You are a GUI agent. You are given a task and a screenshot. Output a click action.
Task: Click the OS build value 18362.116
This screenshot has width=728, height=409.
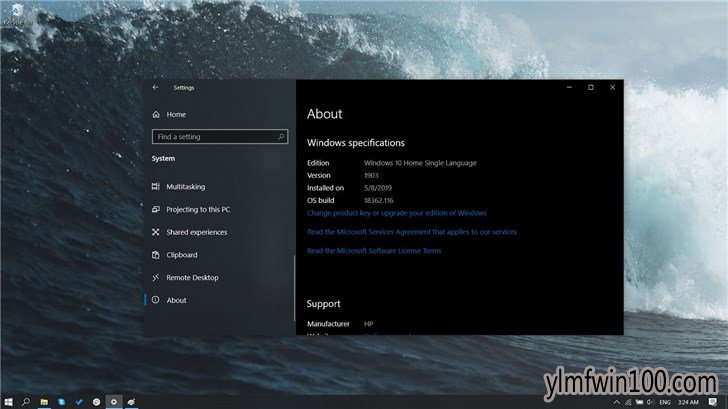pyautogui.click(x=379, y=201)
